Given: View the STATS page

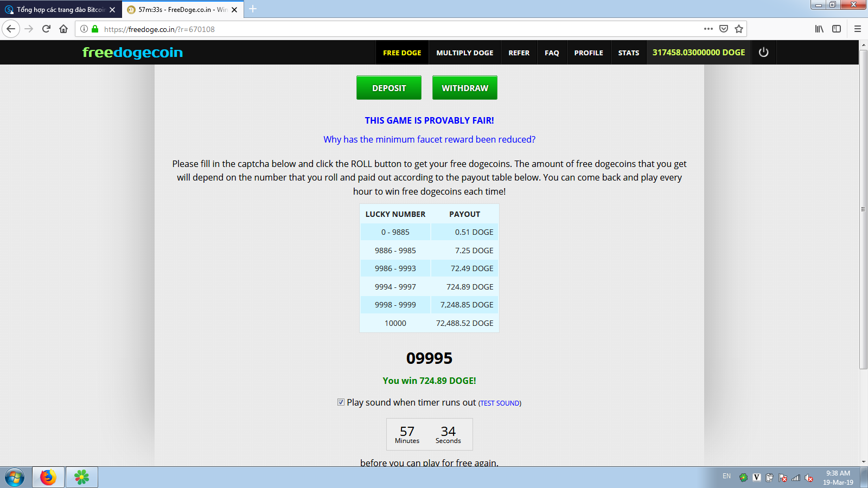Looking at the screenshot, I should click(629, 53).
